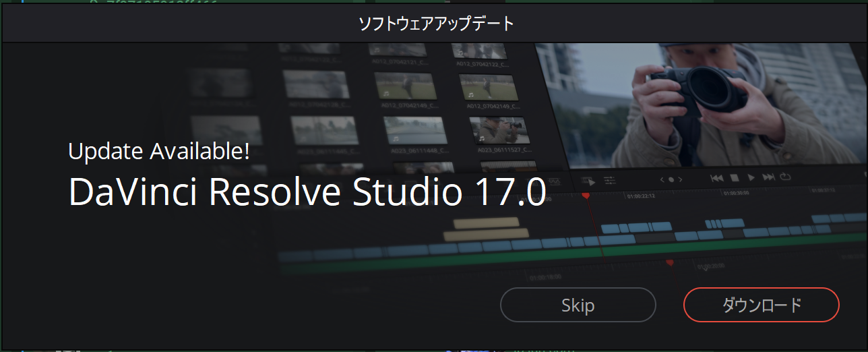Click the source tape icon beside sliders
This screenshot has width=868, height=352.
(588, 181)
